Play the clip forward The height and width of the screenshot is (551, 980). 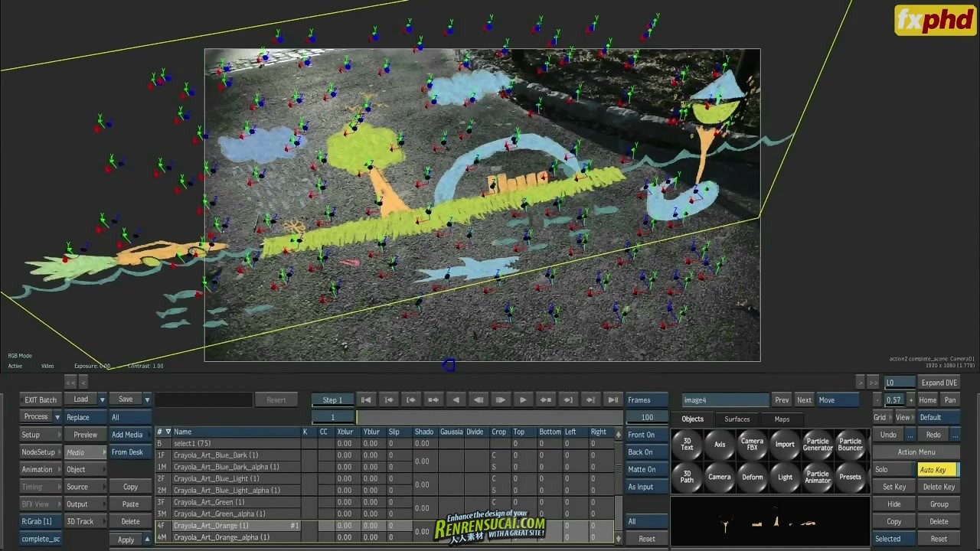(523, 399)
